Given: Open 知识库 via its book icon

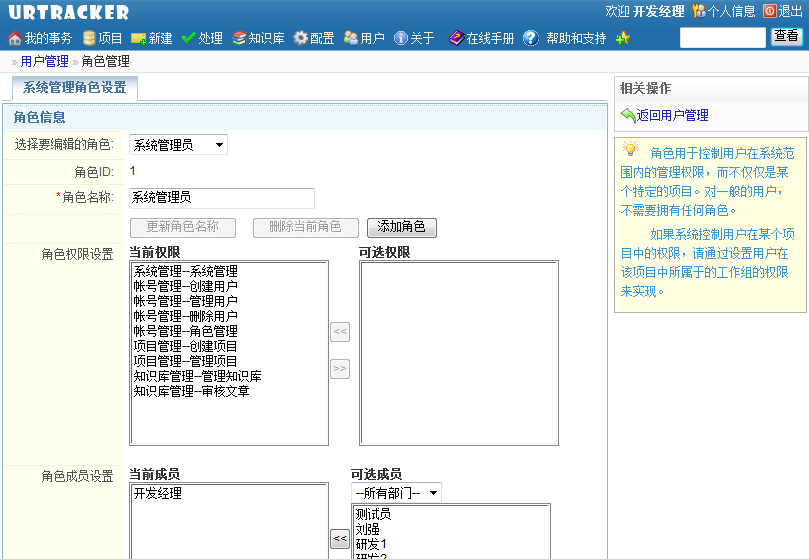Looking at the screenshot, I should click(239, 38).
